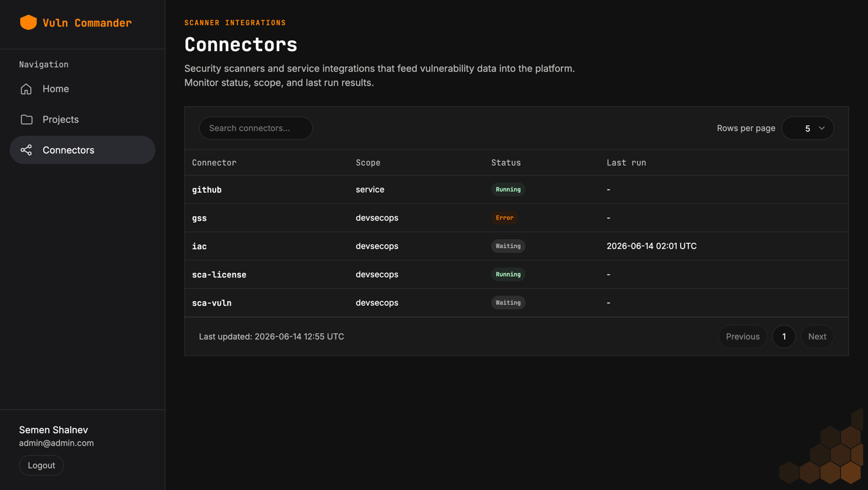Click the service scope cell for github

point(370,190)
